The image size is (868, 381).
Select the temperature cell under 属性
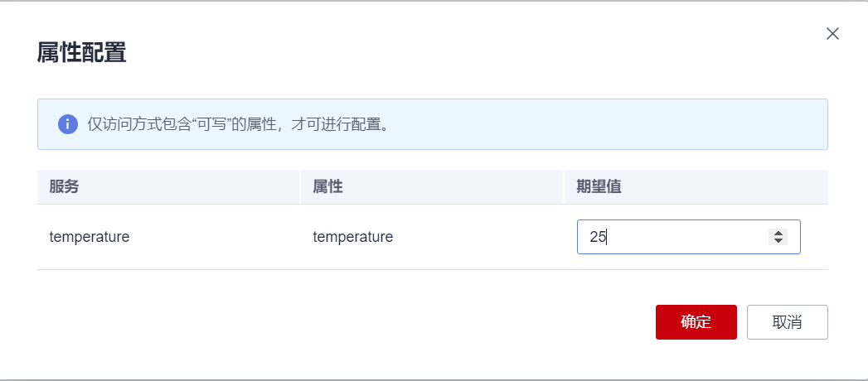353,237
